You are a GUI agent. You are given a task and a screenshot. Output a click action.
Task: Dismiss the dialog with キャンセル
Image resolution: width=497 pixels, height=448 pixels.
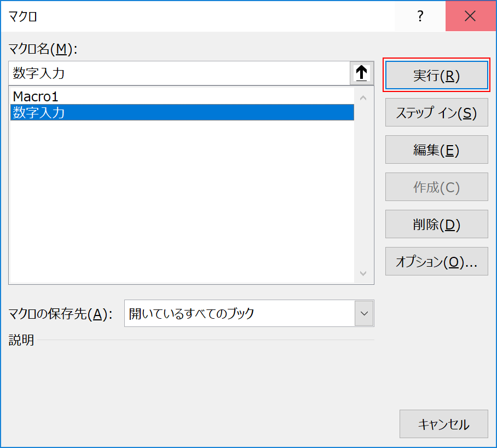point(443,424)
